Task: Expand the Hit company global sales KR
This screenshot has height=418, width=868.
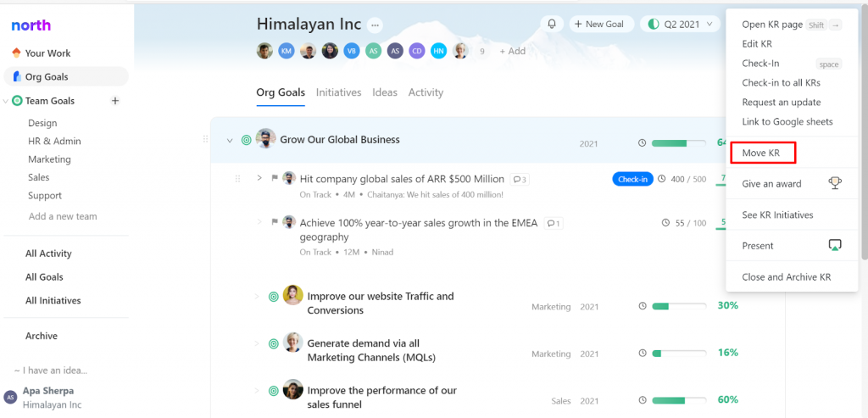Action: [259, 178]
